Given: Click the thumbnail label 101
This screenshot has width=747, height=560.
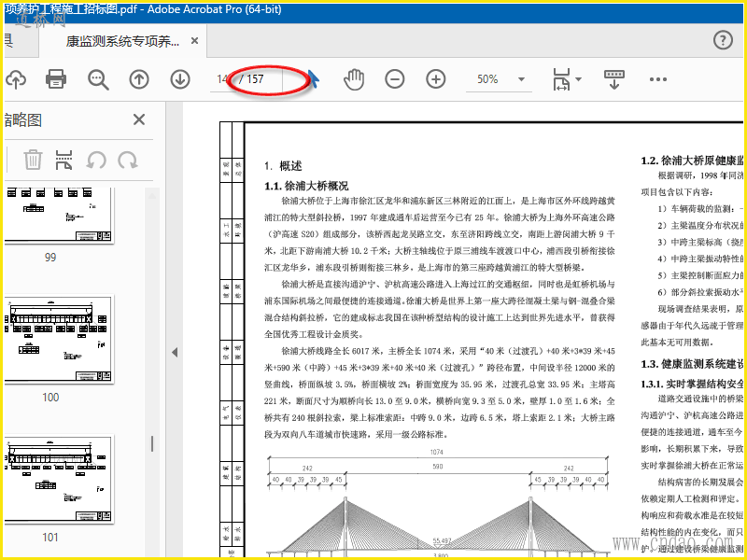Looking at the screenshot, I should 50,538.
